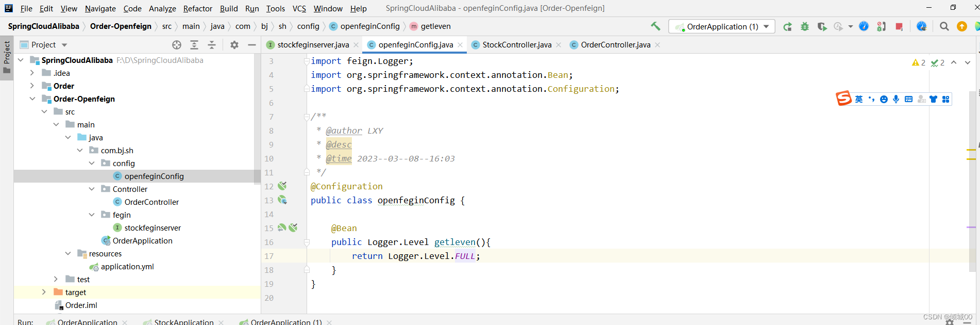Toggle the Project side tool window button

[x=7, y=57]
